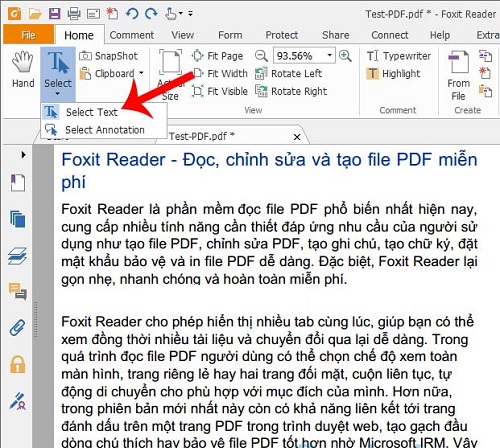
Task: Open the Layers panel
Action: tap(18, 256)
